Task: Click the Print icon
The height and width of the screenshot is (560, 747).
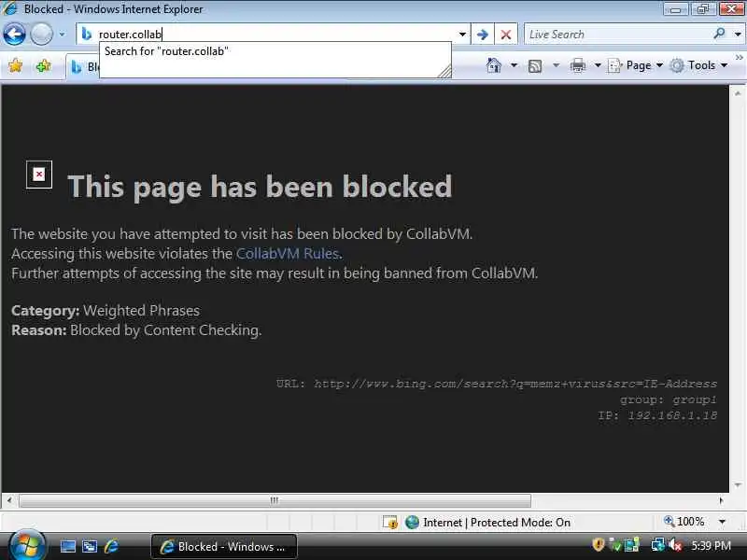Action: 577,65
